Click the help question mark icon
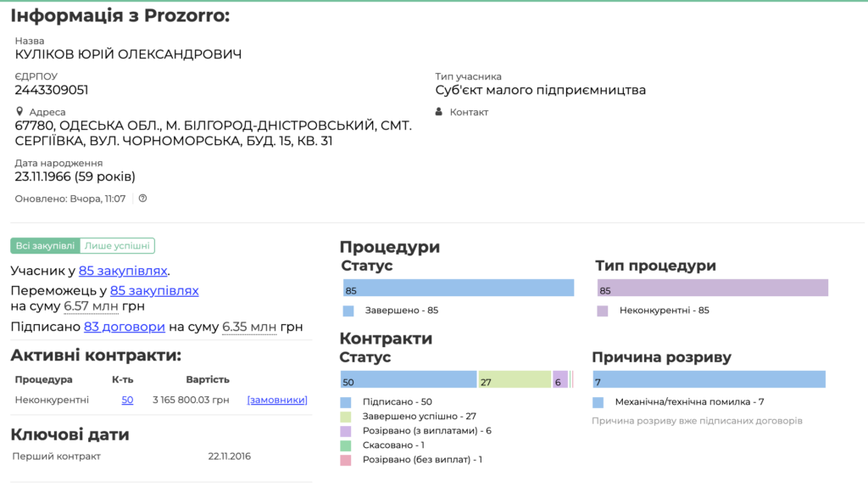The height and width of the screenshot is (487, 868). click(142, 199)
